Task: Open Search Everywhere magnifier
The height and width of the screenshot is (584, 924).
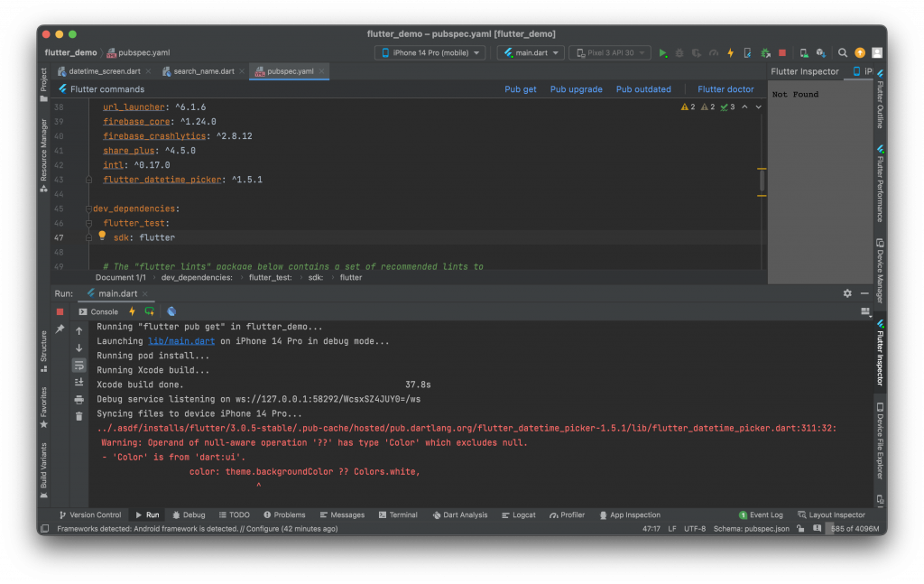Action: [843, 53]
